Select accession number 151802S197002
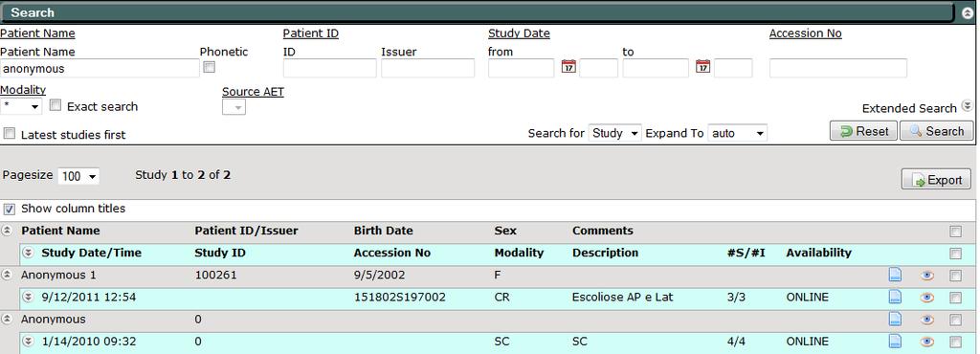Screen dimensions: 980x354 [x=400, y=298]
